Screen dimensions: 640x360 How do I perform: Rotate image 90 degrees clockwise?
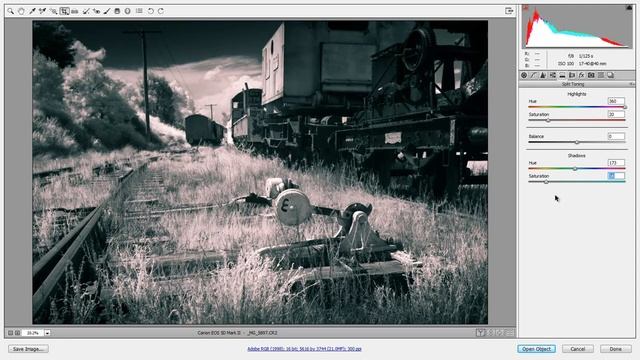tap(161, 11)
